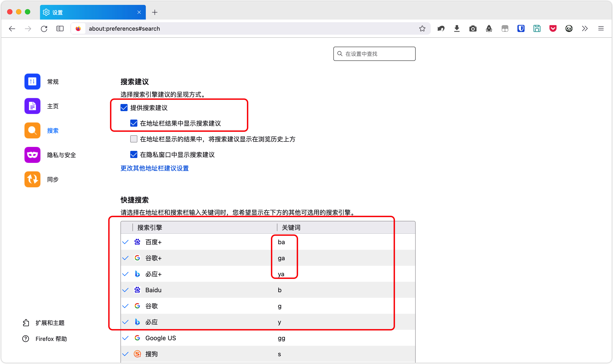Open the downloads arrow icon

(x=457, y=28)
